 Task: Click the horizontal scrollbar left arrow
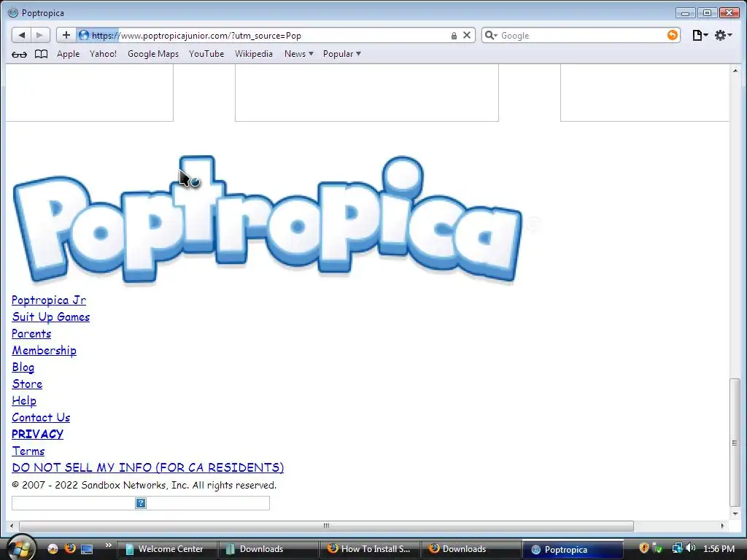coord(12,526)
